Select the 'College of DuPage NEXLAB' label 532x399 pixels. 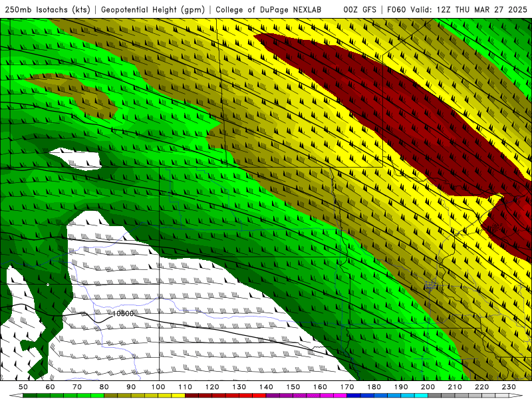[268, 9]
